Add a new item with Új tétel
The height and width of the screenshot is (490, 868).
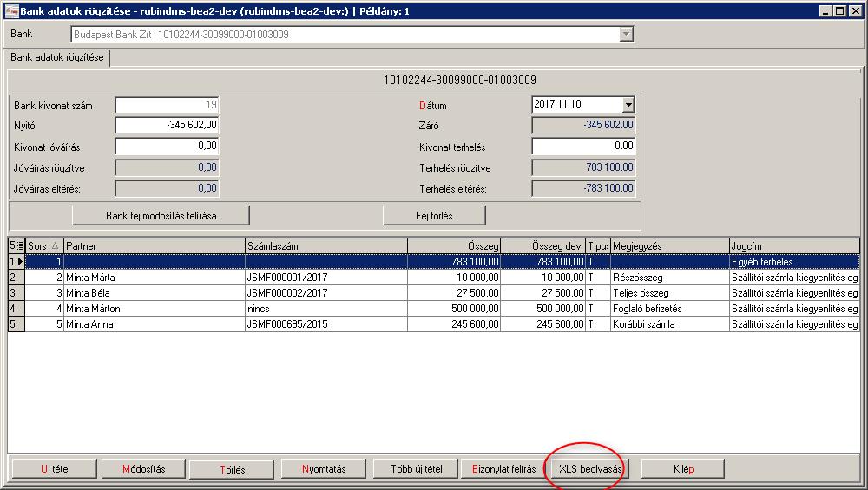coord(55,469)
